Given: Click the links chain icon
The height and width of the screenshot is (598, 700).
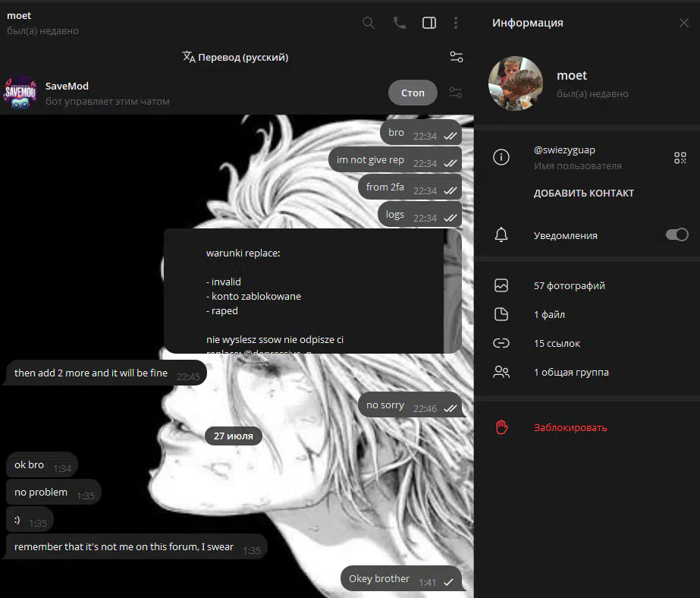Looking at the screenshot, I should pos(501,343).
